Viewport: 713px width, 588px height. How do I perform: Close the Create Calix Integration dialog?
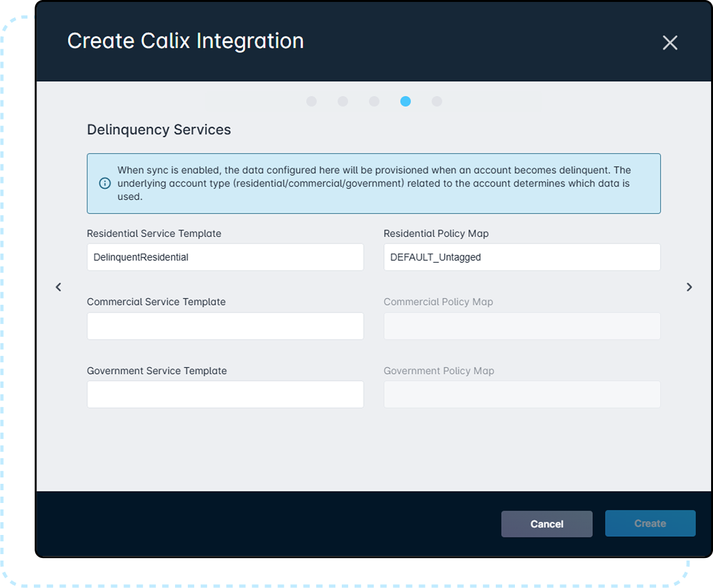(x=670, y=43)
